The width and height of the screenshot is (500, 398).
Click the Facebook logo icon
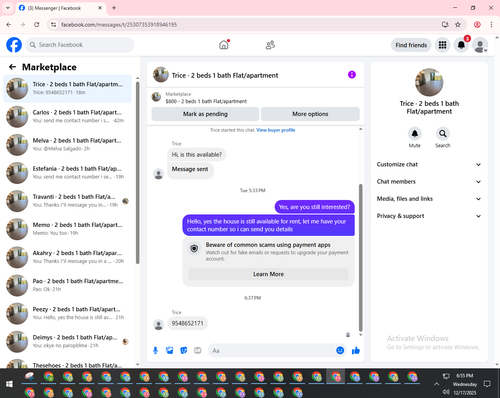[x=14, y=45]
